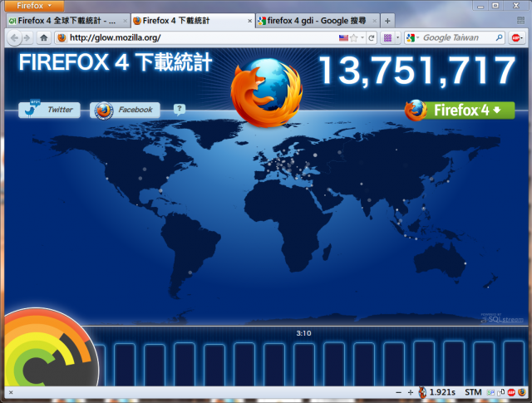Click the SQLstream powered-by link
This screenshot has width=532, height=403.
pyautogui.click(x=502, y=318)
